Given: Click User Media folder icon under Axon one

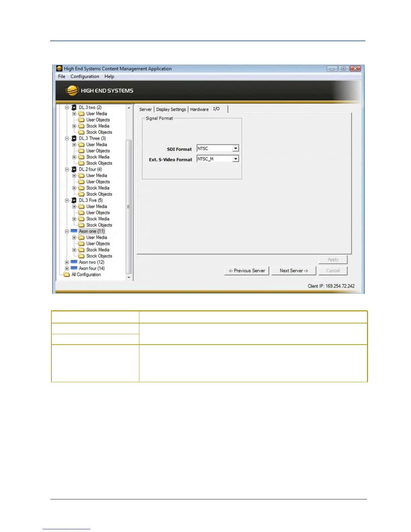Looking at the screenshot, I should 81,237.
